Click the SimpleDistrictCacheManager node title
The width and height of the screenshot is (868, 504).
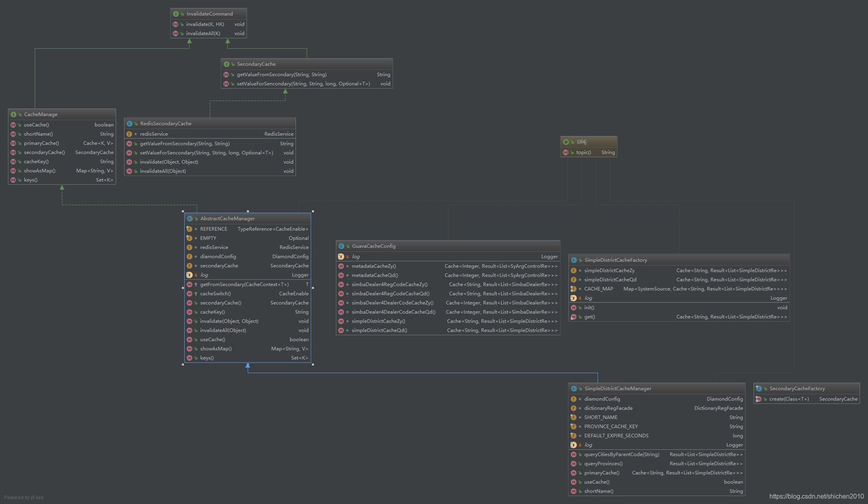[x=617, y=389]
